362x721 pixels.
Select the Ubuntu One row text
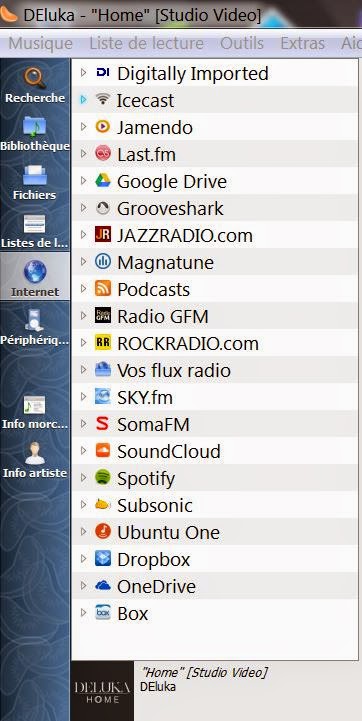click(x=168, y=532)
